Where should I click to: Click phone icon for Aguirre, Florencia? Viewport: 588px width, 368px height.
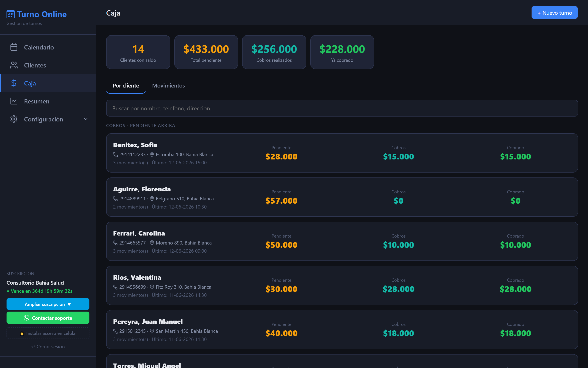coord(115,199)
